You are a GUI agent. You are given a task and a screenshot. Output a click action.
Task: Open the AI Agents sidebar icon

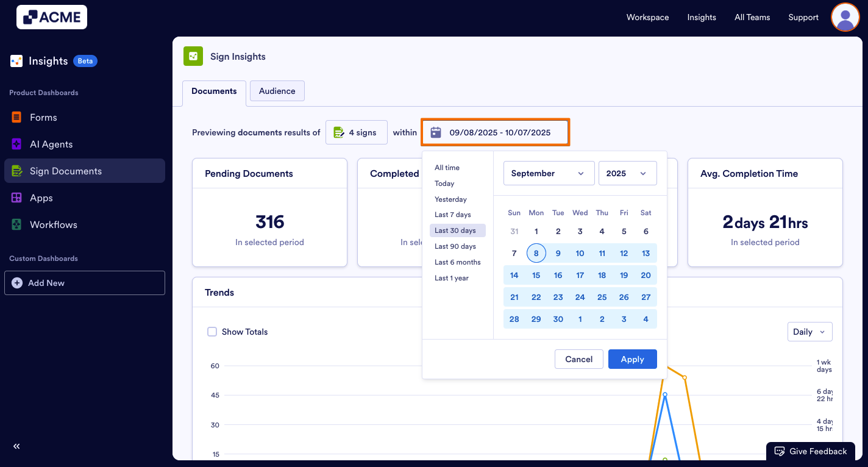coord(16,144)
